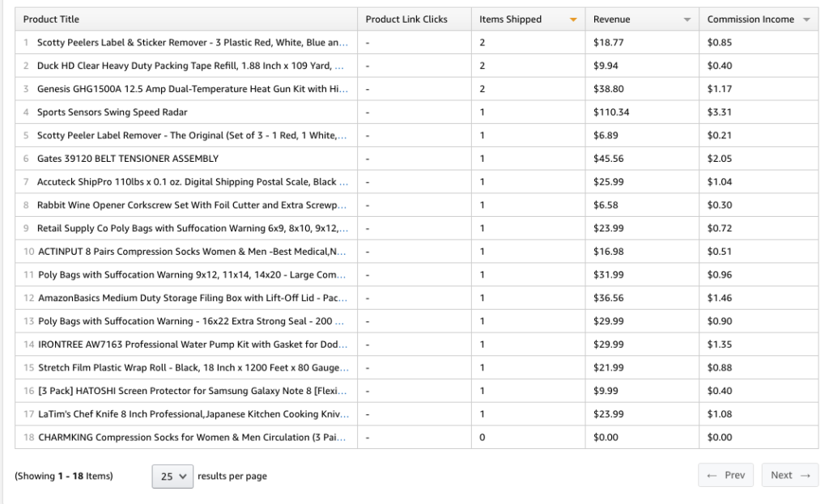
Task: Click revenue value $110.34
Action: coord(611,112)
